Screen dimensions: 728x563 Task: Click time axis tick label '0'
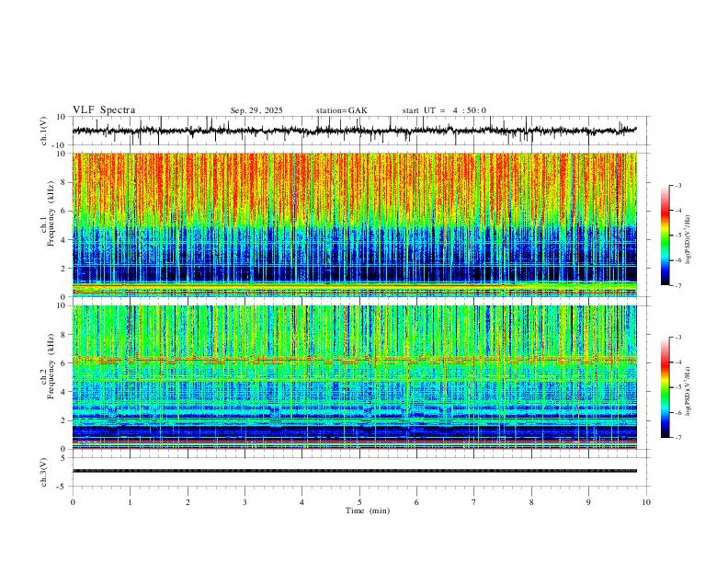click(x=73, y=502)
